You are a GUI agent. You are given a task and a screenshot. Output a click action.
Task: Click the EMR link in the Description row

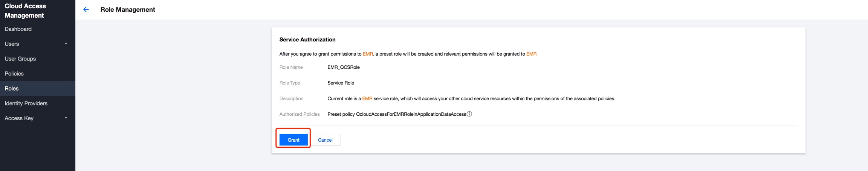(367, 98)
